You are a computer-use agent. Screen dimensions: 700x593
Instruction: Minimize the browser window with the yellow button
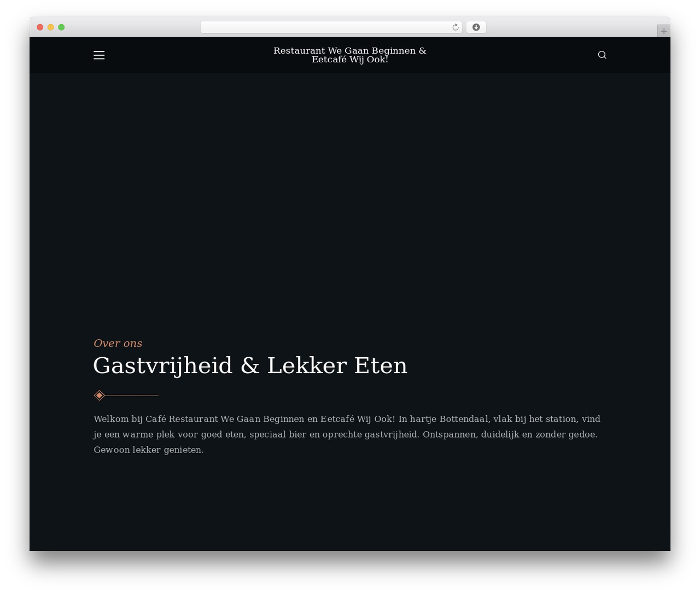pos(51,27)
